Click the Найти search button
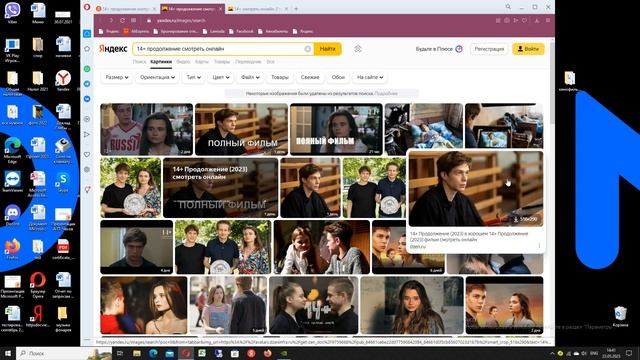Image resolution: width=640 pixels, height=360 pixels. pyautogui.click(x=327, y=49)
